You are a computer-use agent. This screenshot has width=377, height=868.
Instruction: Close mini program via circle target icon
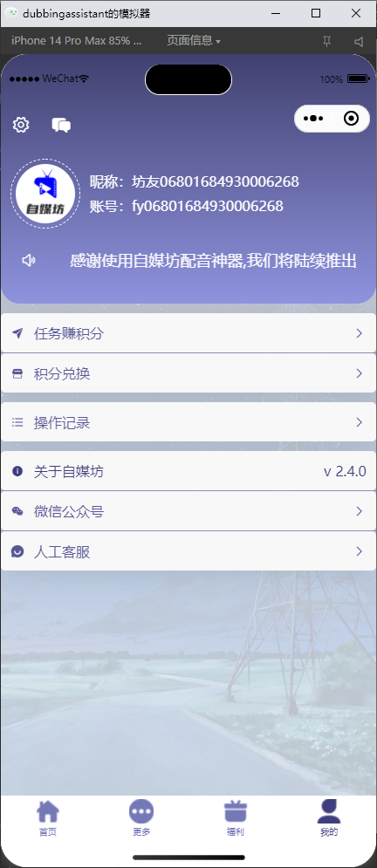click(x=351, y=119)
